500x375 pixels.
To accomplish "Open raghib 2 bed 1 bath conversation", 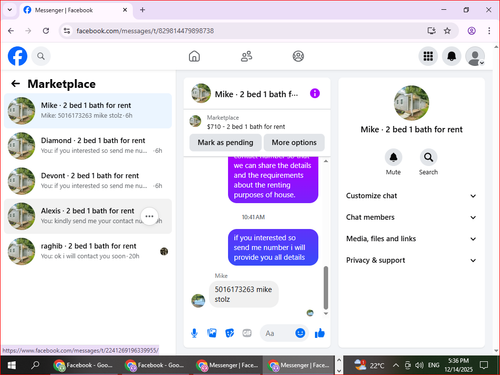I will pos(88,251).
